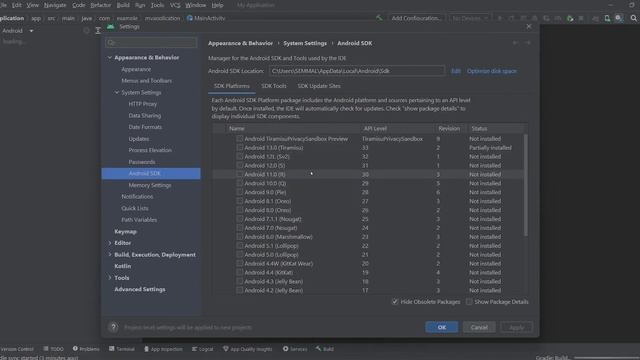Open App Quality Insights tool window
The height and width of the screenshot is (360, 640).
pyautogui.click(x=248, y=349)
